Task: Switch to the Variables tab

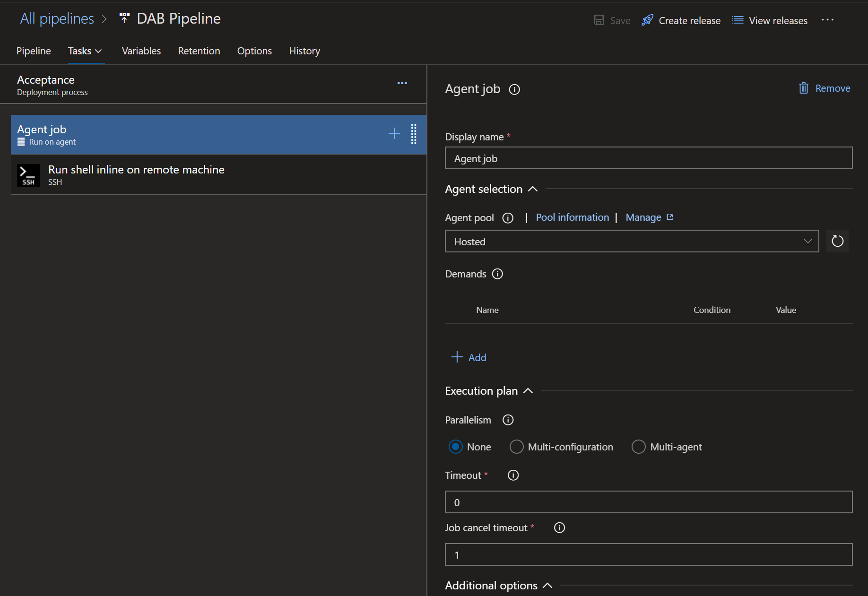Action: [x=141, y=51]
